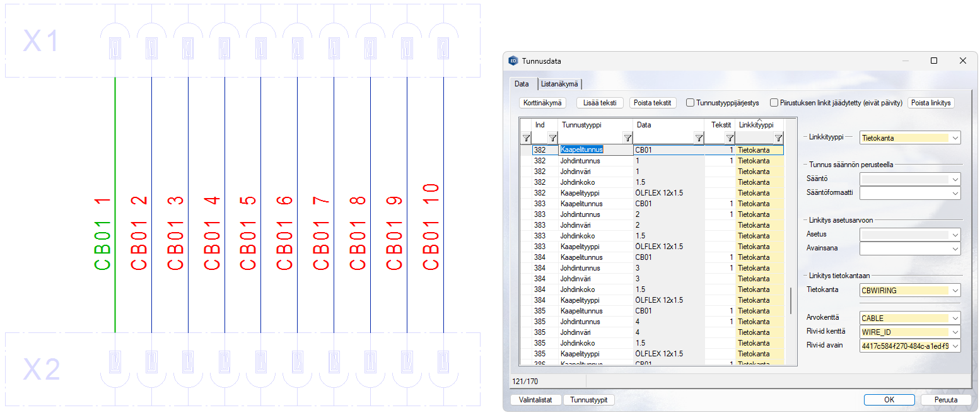Click the Poista linkitys button

tap(931, 103)
